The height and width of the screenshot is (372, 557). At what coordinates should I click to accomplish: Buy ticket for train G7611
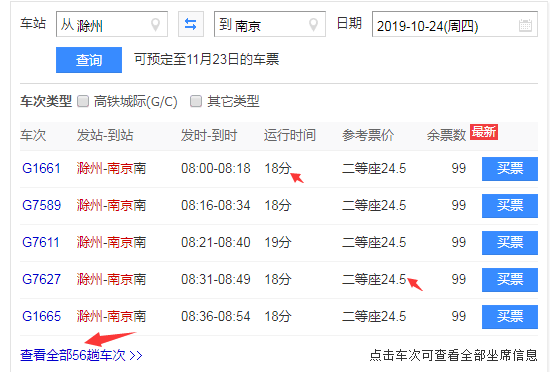pyautogui.click(x=510, y=243)
